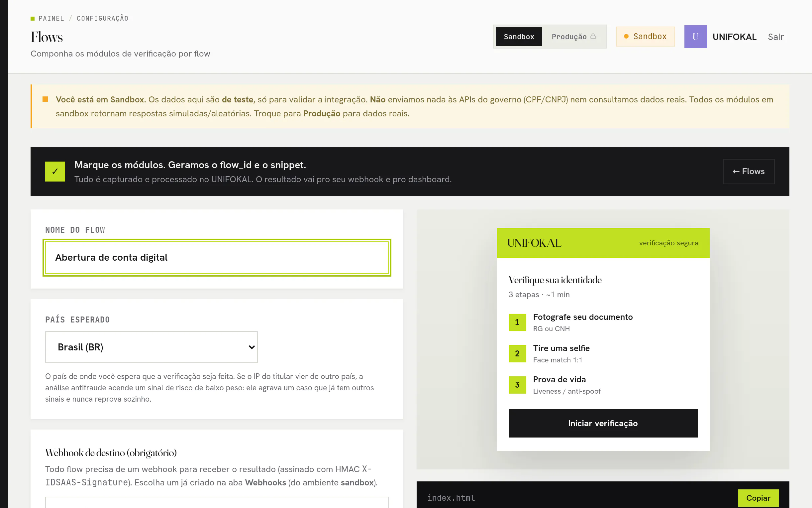Click step 2 number badge in preview
812x508 pixels.
[517, 353]
